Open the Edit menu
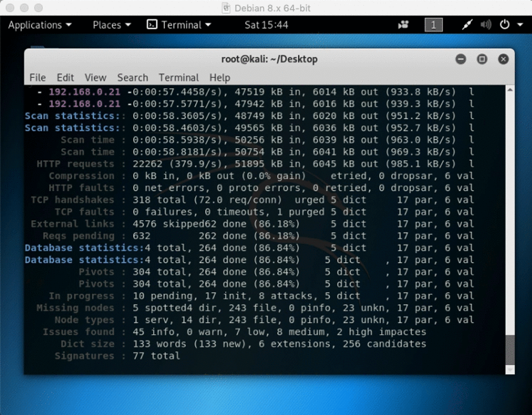532x415 pixels. coord(65,78)
